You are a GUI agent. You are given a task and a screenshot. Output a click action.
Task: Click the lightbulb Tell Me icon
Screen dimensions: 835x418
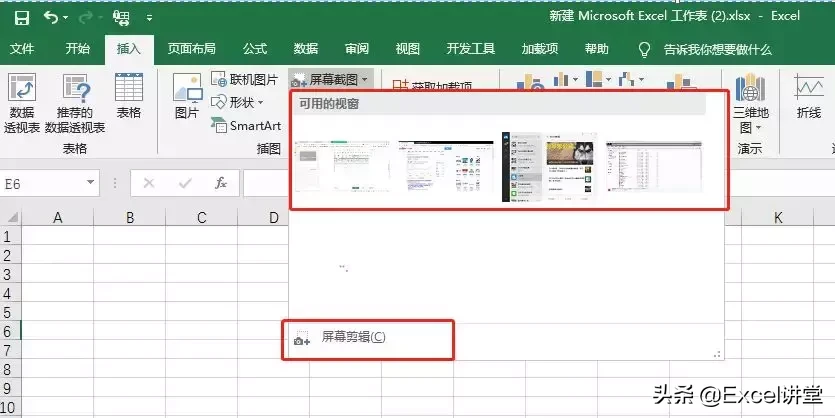[x=644, y=50]
